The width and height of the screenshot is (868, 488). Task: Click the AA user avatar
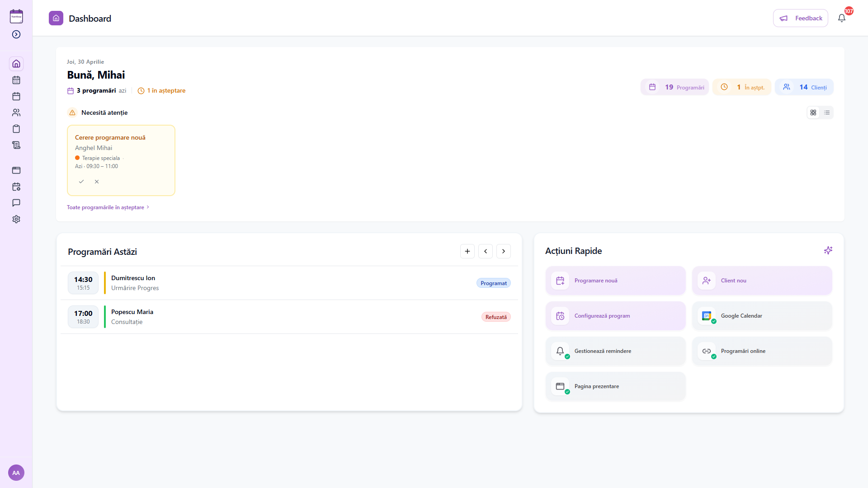point(16,473)
